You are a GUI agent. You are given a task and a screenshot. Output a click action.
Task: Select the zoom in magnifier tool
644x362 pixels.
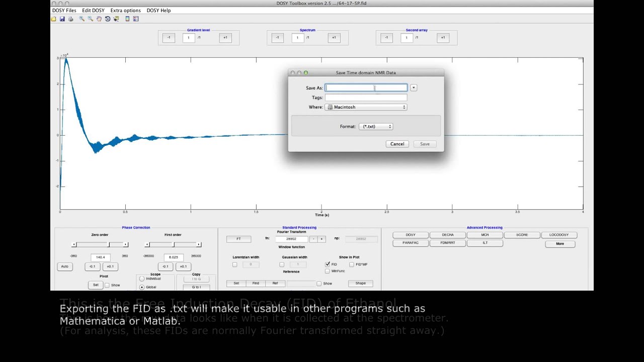(x=82, y=19)
